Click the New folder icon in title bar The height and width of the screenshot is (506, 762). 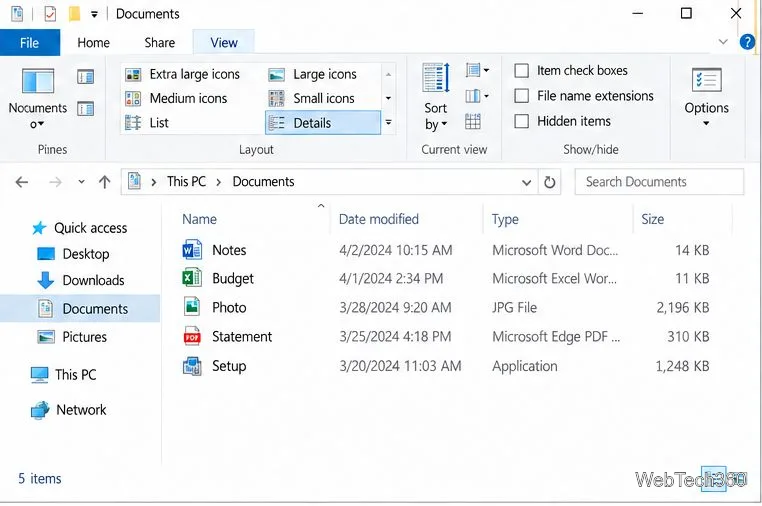[74, 14]
